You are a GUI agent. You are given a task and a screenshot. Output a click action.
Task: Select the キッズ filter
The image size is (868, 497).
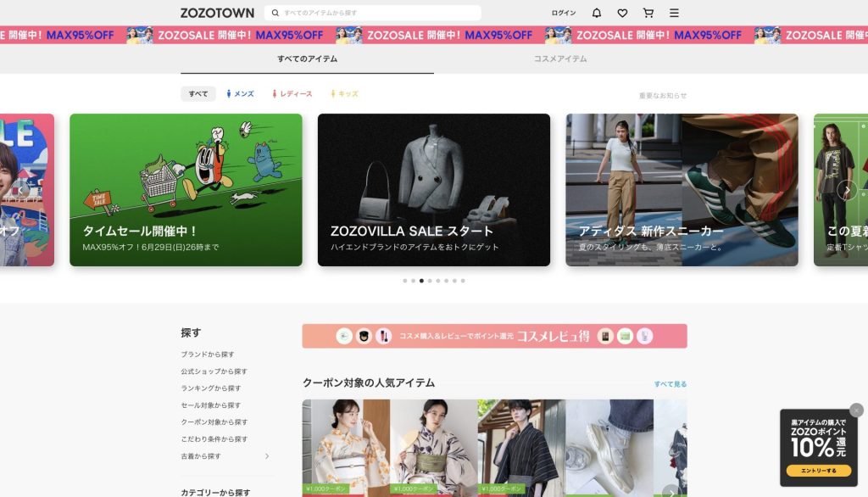pyautogui.click(x=344, y=93)
